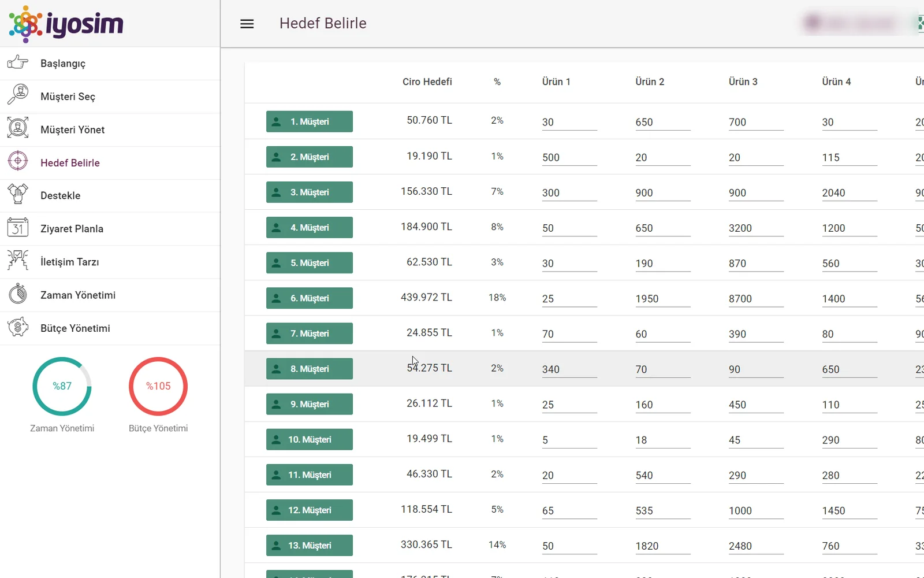Select the 13. Müşteri button
Screen dimensions: 924x578
pos(310,545)
